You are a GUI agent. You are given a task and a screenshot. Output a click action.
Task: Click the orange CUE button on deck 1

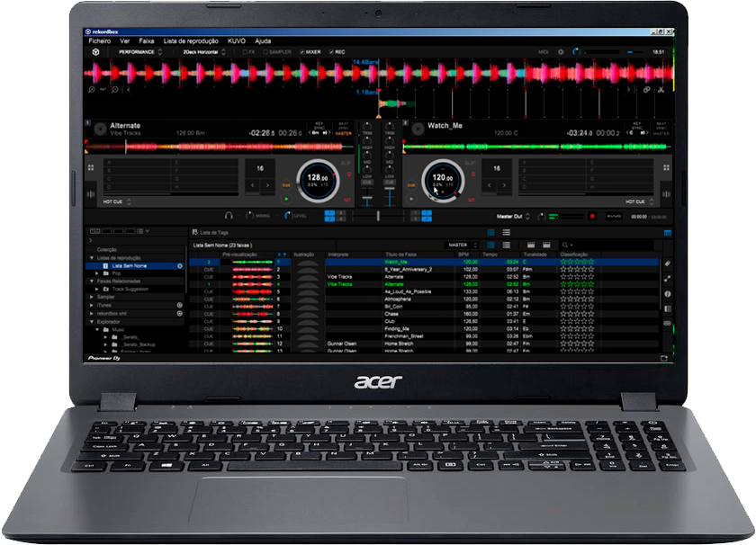286,185
